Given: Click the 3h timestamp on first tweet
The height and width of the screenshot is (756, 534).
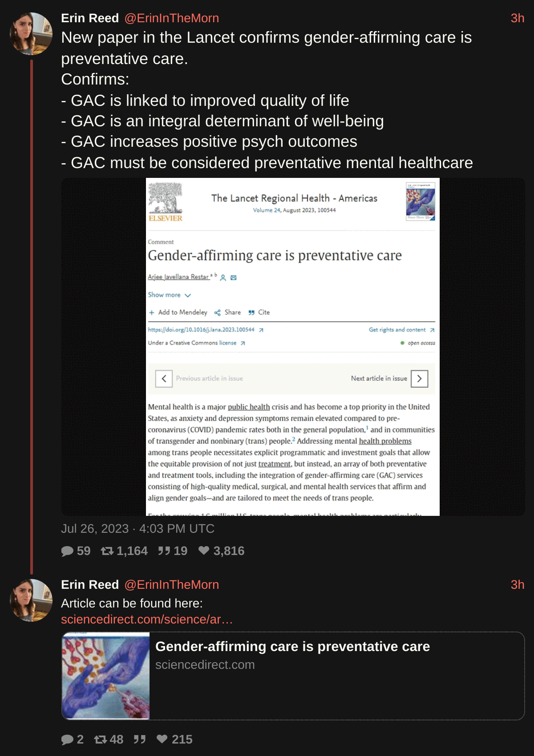Looking at the screenshot, I should (518, 18).
